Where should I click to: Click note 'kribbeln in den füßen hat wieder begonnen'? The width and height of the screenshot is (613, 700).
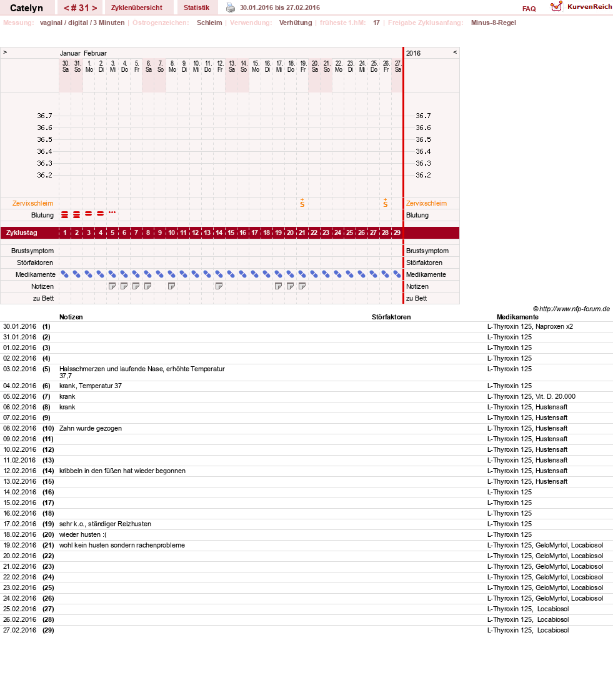pos(122,471)
